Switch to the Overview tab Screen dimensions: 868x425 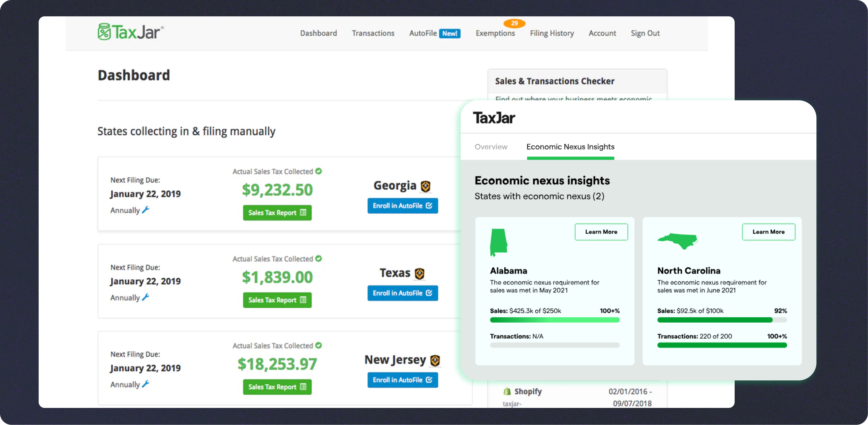pos(491,147)
